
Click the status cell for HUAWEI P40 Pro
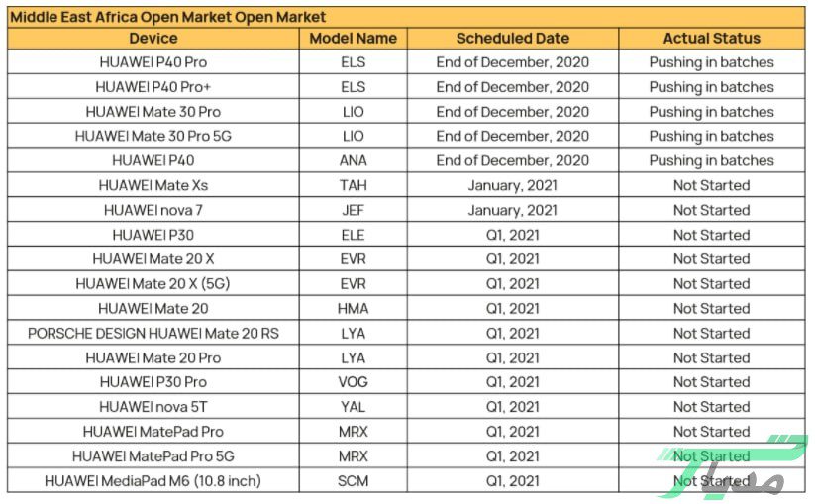point(711,62)
